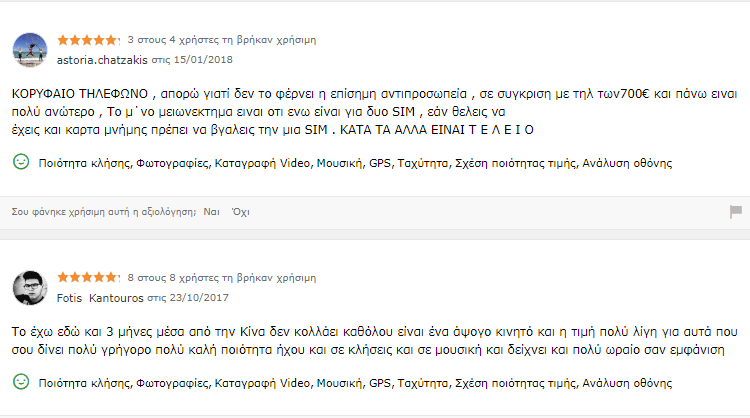Click astoria.chatzakis profile avatar

click(x=29, y=49)
